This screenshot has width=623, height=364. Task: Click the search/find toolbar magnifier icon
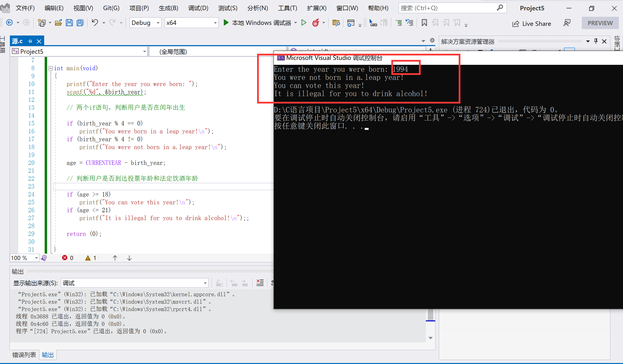point(499,8)
